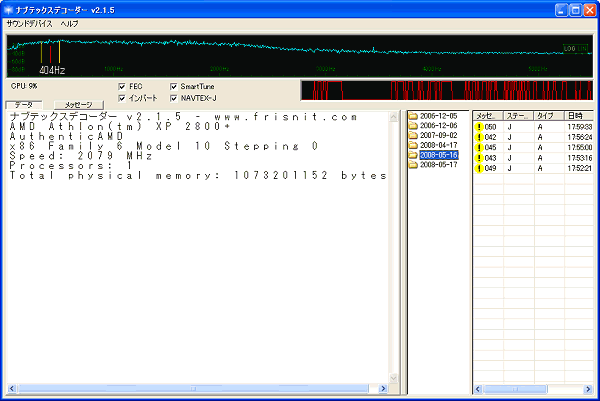Image resolution: width=600 pixels, height=401 pixels.
Task: Uncheck the NAVTEX-J option
Action: click(174, 98)
